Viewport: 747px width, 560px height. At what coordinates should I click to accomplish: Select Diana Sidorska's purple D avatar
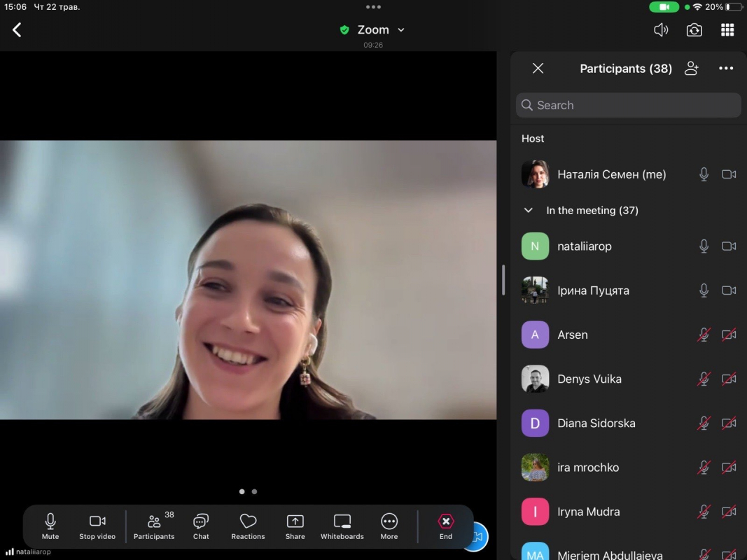535,423
